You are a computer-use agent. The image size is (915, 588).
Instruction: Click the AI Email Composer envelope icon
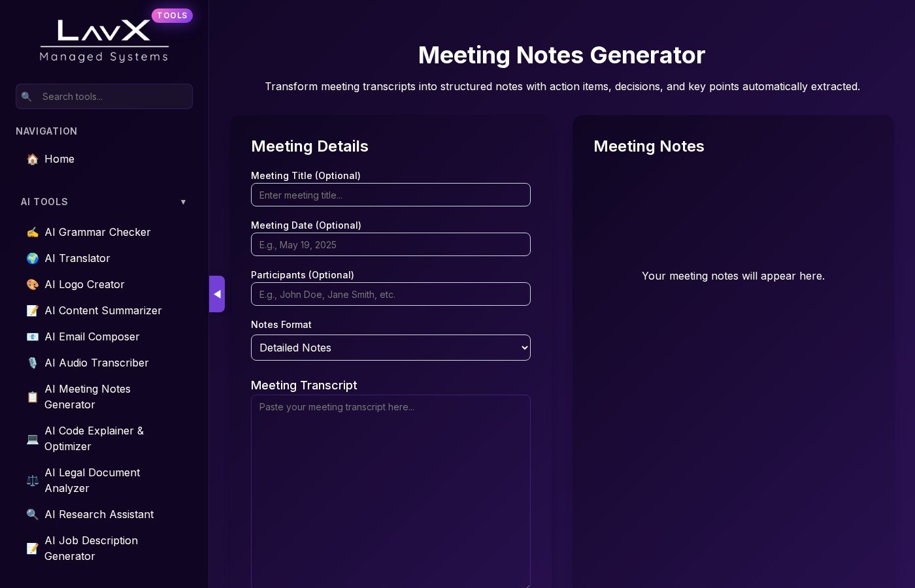32,337
